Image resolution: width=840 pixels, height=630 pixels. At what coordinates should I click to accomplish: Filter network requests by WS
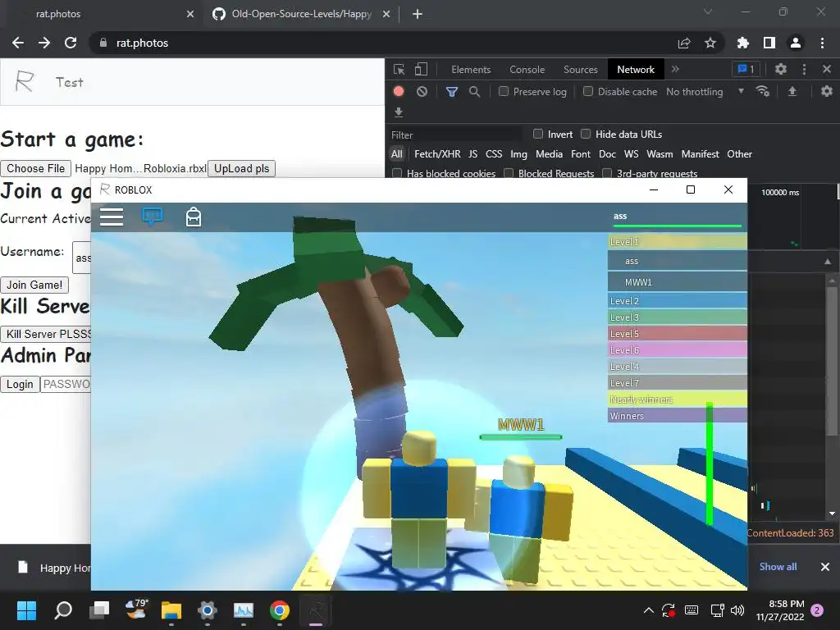631,153
